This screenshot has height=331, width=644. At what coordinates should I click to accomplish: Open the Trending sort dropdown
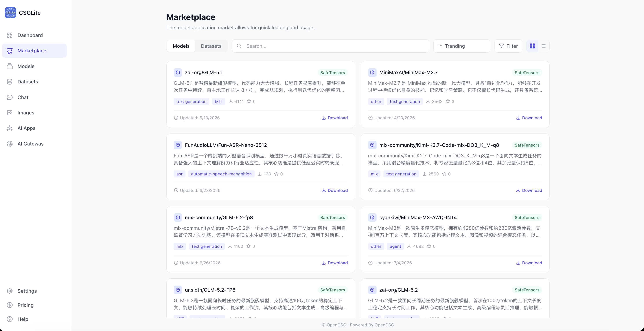click(462, 46)
